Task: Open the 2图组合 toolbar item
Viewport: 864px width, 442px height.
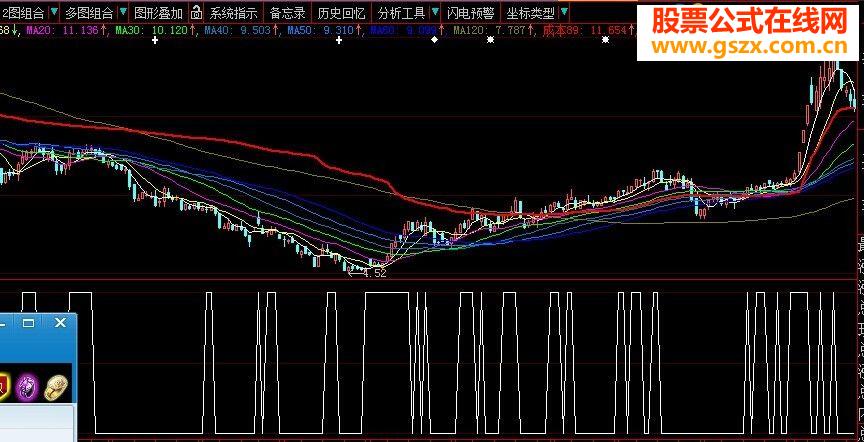Action: [x=23, y=12]
